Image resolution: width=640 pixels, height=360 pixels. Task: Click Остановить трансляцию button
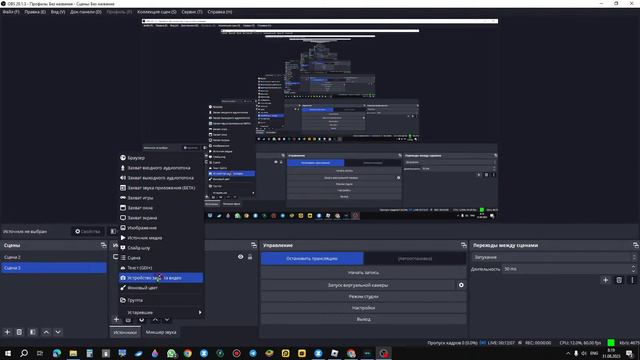pos(312,258)
